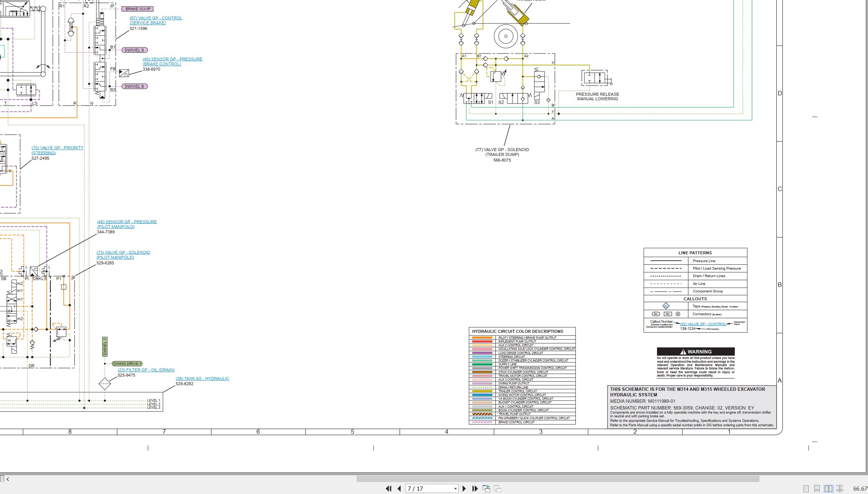Click the orange pilot/steering/brake pump color swatch

[x=482, y=338]
